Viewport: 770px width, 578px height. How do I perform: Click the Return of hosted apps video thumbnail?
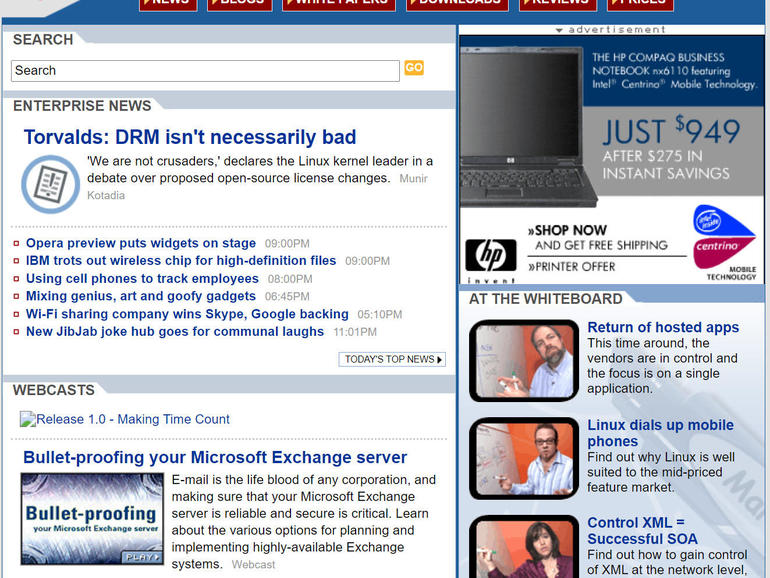[x=524, y=361]
